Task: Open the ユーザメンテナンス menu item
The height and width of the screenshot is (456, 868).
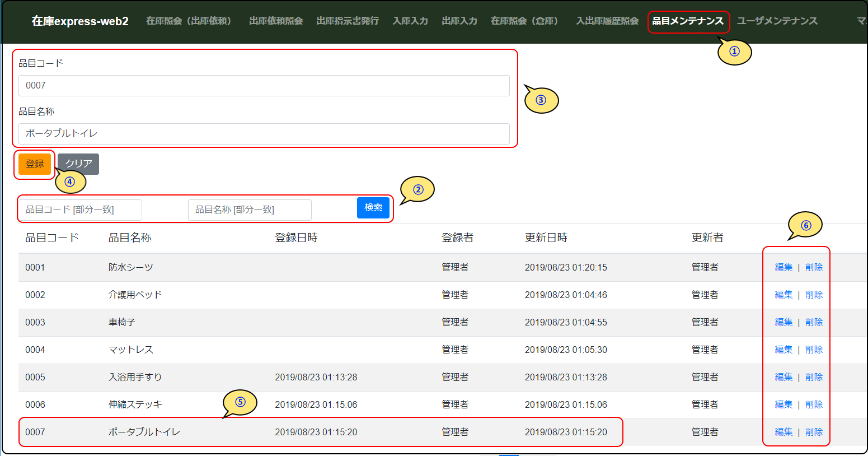Action: pyautogui.click(x=777, y=21)
